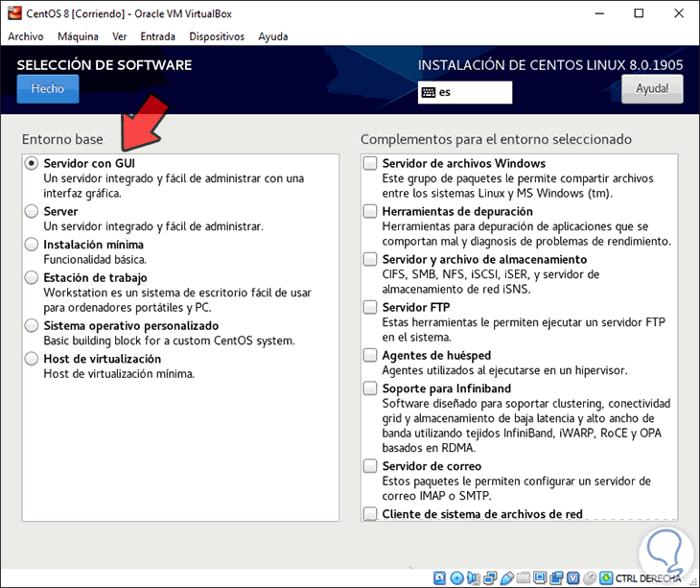The height and width of the screenshot is (588, 700).
Task: Click the green arrow host key icon
Action: (606, 578)
